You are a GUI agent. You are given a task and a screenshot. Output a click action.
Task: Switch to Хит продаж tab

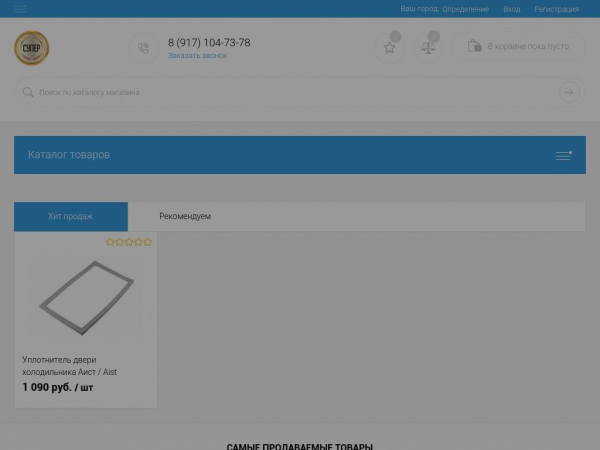click(x=71, y=216)
